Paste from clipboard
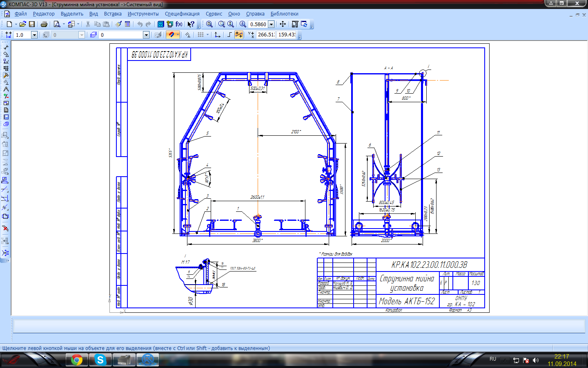Image resolution: width=588 pixels, height=368 pixels. click(106, 24)
